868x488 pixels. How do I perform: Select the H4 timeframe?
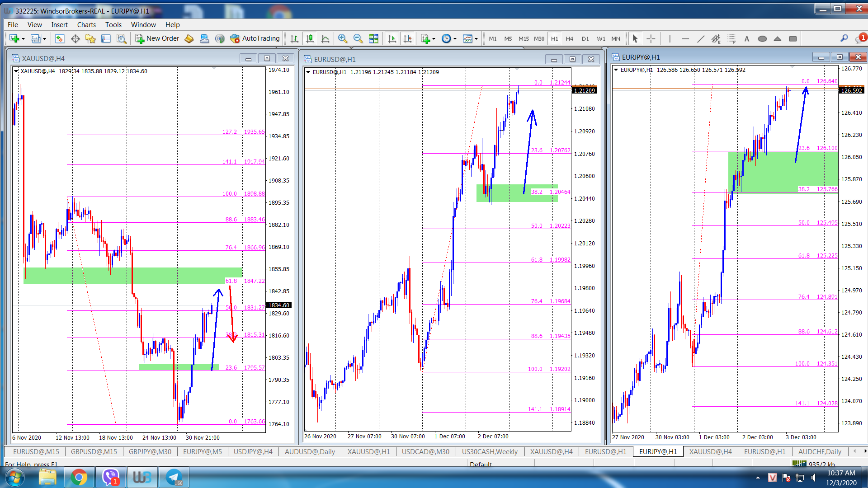[570, 39]
